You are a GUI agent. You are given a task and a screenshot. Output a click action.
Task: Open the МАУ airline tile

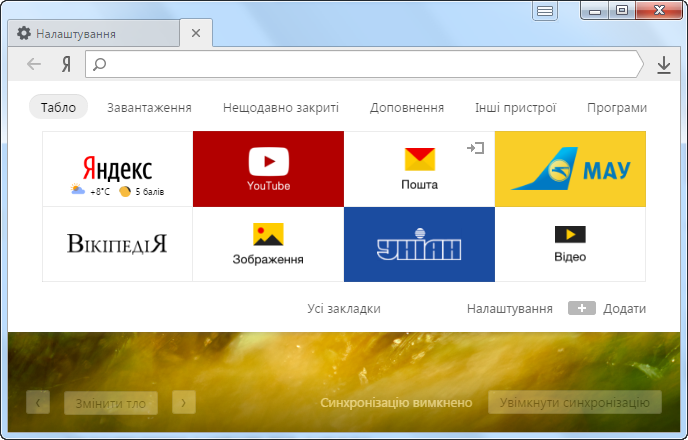tap(570, 169)
